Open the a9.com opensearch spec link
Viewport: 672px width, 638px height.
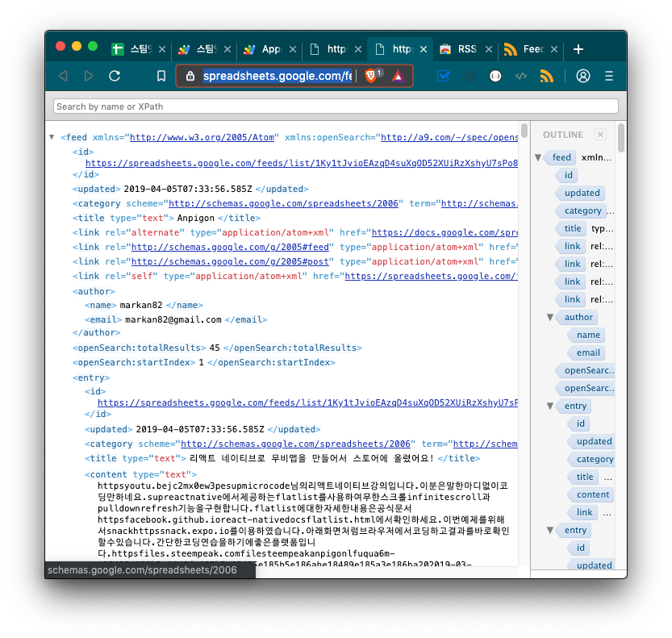tap(449, 137)
